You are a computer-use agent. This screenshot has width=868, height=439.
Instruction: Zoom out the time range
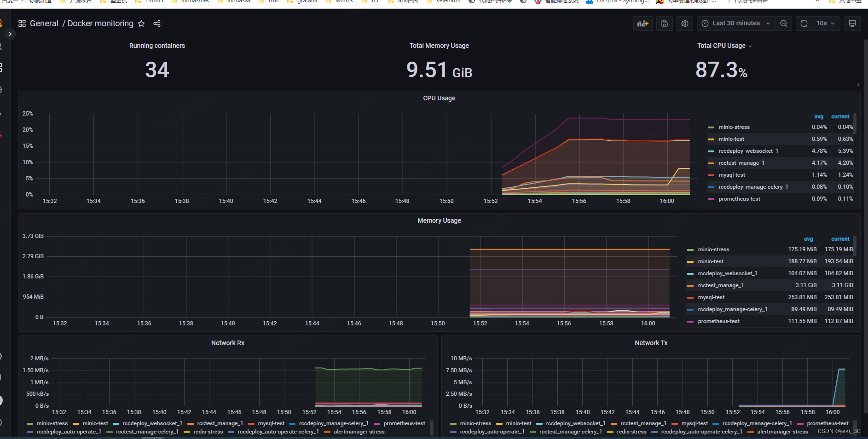click(x=784, y=23)
